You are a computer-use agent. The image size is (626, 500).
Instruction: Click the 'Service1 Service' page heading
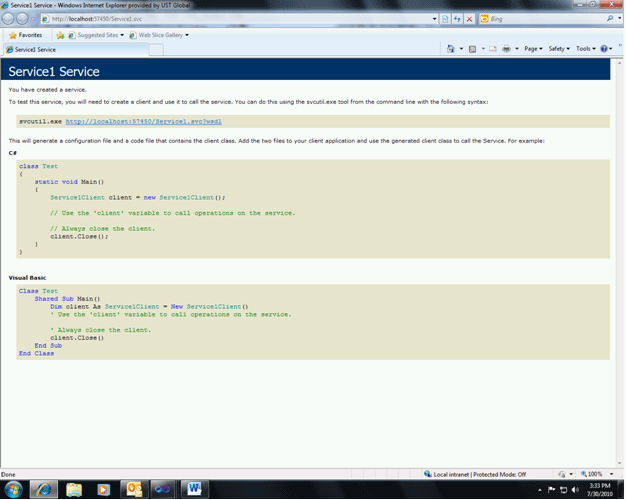click(54, 71)
